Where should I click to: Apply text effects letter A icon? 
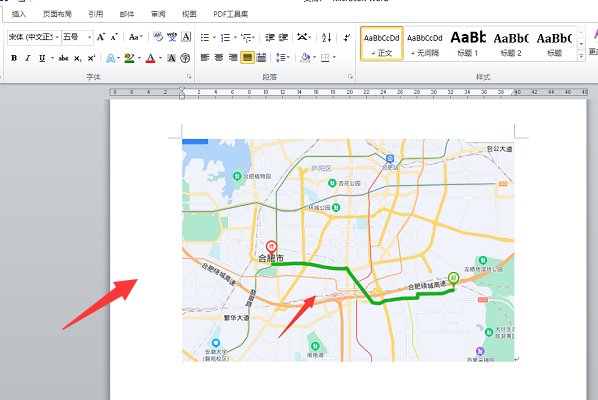point(110,58)
